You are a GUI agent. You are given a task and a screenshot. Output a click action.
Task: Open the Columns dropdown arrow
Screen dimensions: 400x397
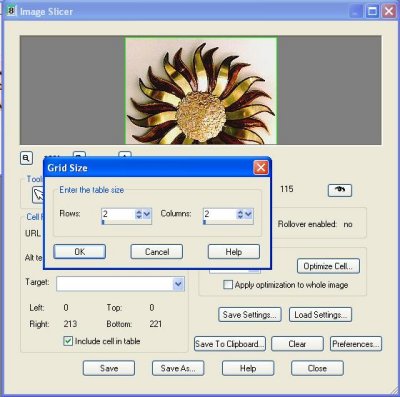click(x=248, y=214)
